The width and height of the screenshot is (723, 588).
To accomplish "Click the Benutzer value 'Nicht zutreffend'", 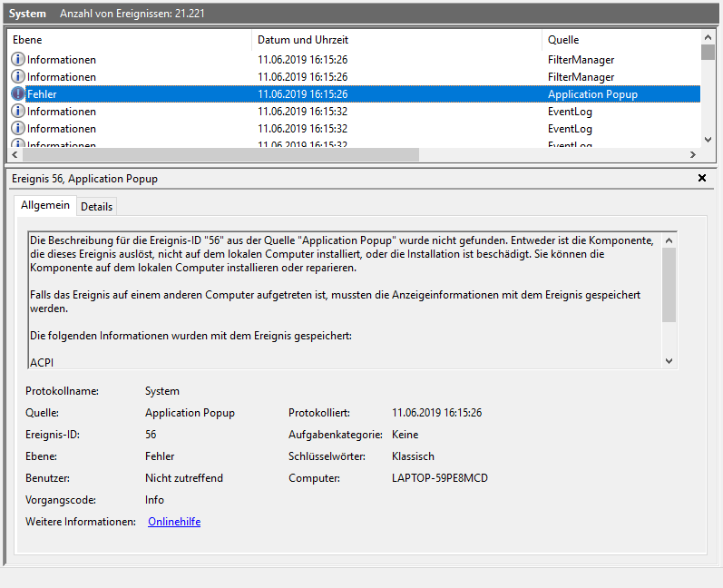I will (x=184, y=478).
